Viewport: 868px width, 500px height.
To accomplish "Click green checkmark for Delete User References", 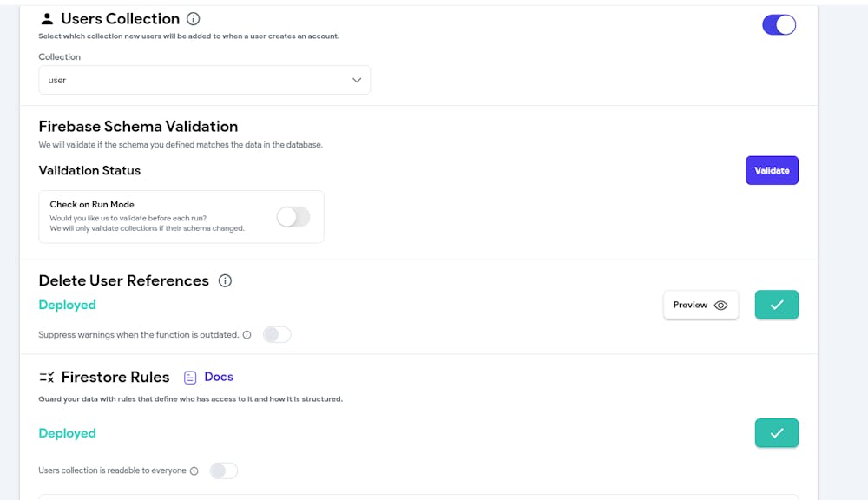I will coord(777,305).
